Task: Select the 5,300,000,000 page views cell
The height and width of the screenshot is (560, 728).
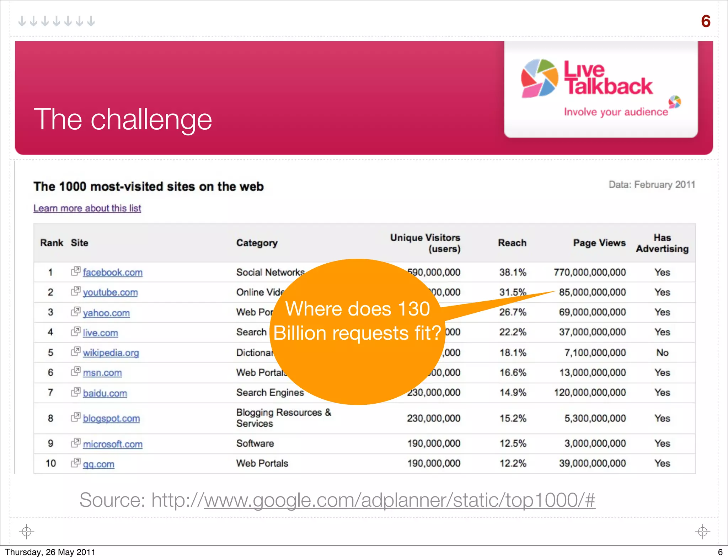Action: [x=595, y=418]
